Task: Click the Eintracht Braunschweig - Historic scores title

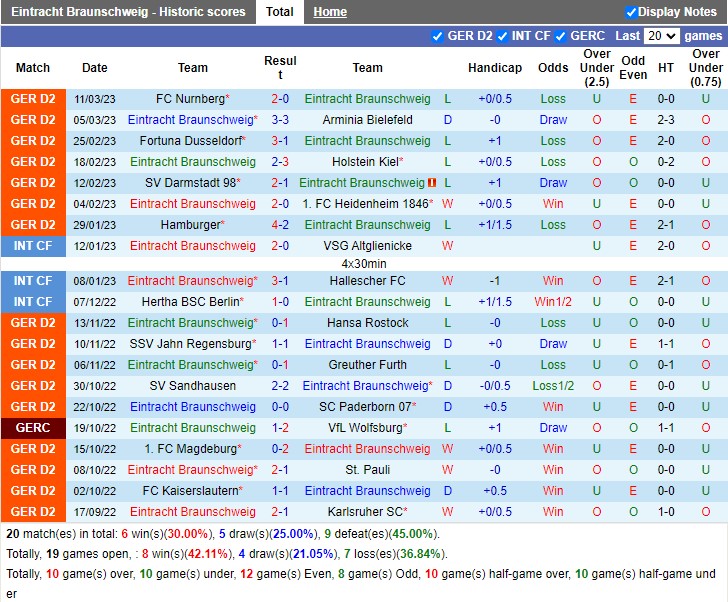Action: (128, 12)
